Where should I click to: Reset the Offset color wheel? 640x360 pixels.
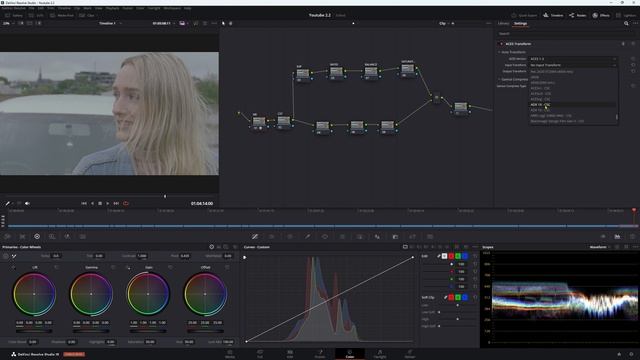click(x=227, y=267)
